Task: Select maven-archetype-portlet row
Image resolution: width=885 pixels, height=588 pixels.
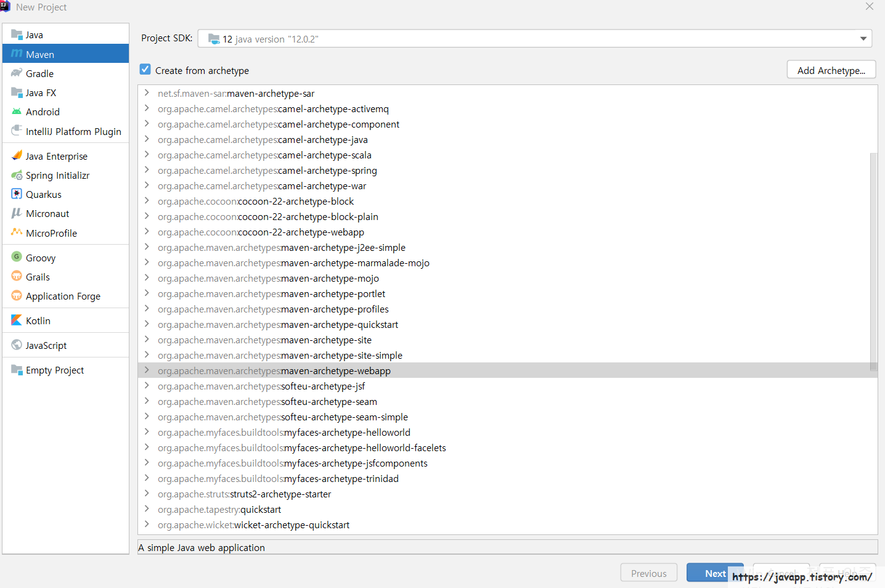Action: (508, 293)
